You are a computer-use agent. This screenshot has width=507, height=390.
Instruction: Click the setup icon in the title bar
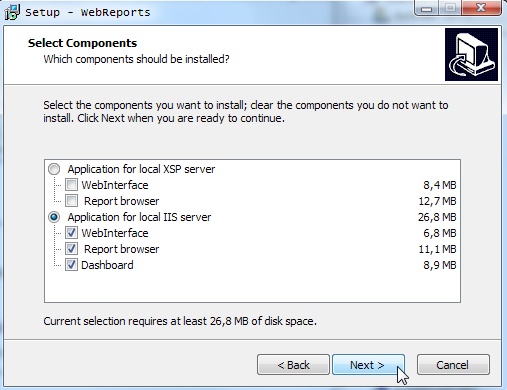[12, 12]
